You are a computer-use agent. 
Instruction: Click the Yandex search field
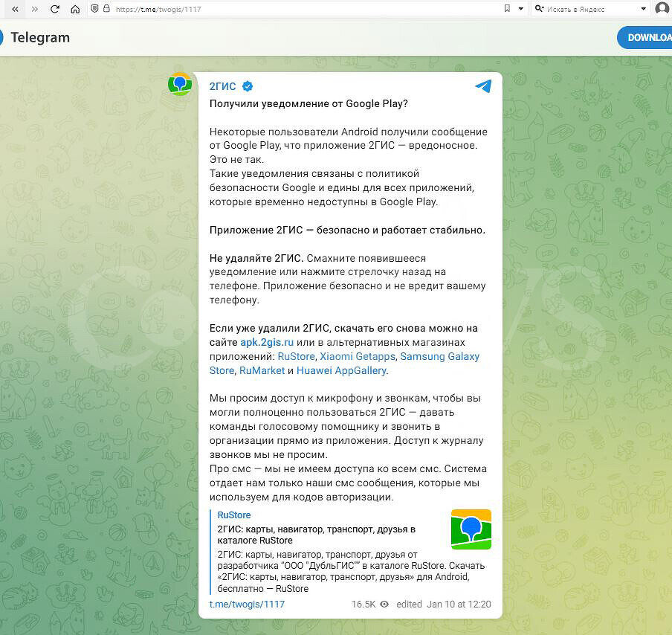[592, 9]
